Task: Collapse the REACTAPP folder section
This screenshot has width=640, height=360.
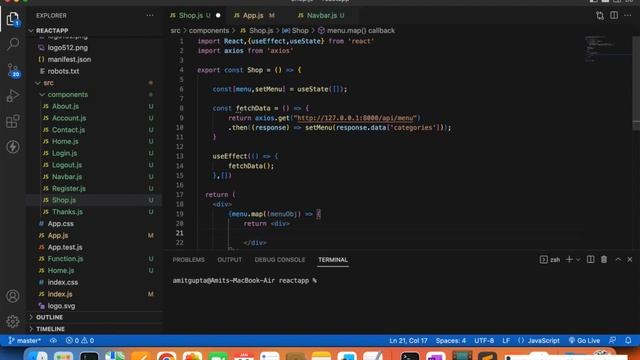Action: click(x=52, y=31)
